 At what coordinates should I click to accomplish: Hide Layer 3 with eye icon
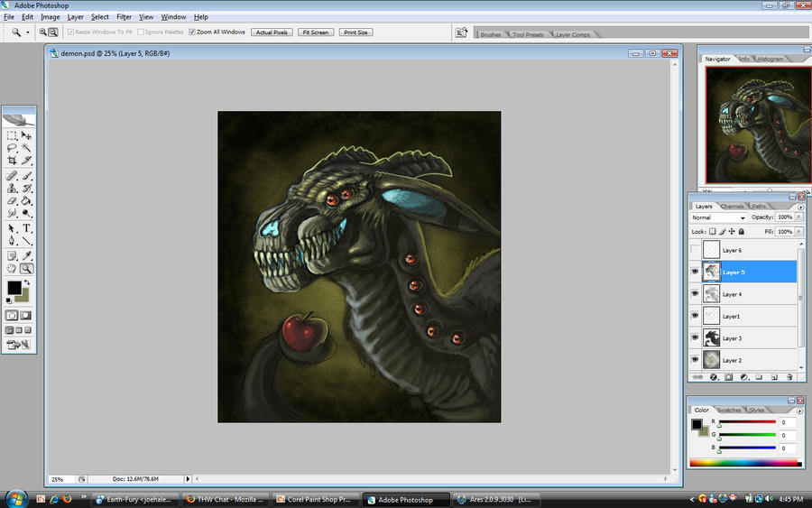click(695, 337)
